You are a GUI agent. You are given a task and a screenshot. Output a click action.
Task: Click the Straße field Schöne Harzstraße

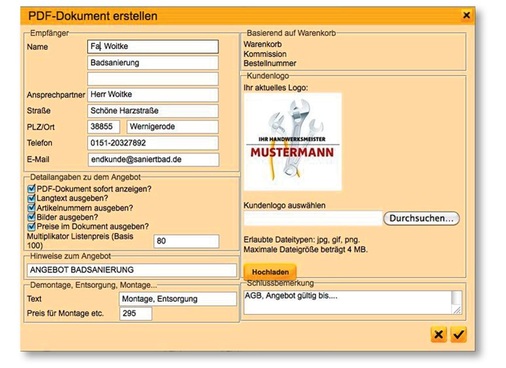tap(153, 111)
